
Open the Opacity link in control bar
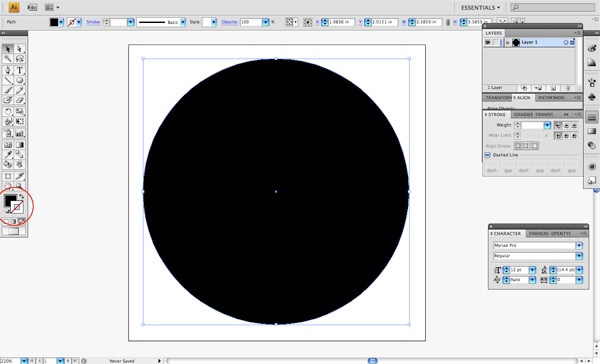coord(230,22)
